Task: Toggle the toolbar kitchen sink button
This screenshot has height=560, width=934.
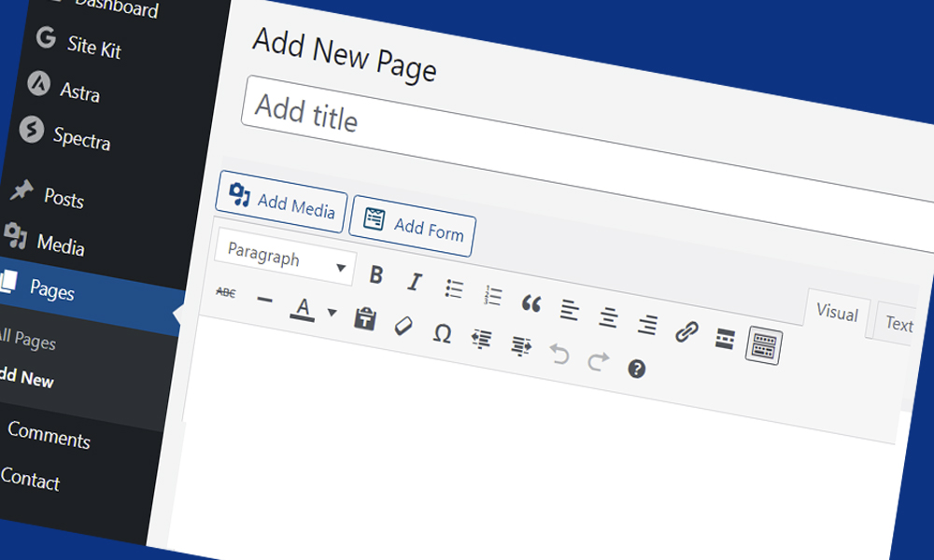Action: coord(764,345)
